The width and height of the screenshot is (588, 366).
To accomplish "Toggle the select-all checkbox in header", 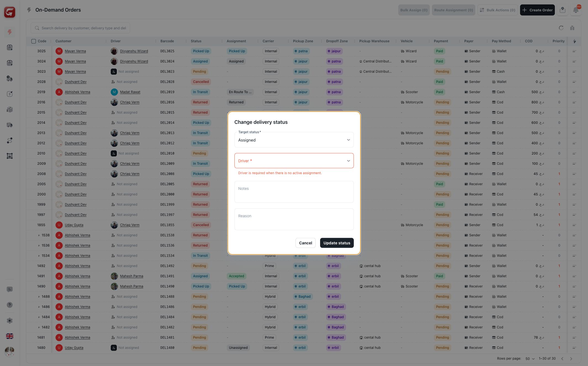I will click(x=34, y=41).
